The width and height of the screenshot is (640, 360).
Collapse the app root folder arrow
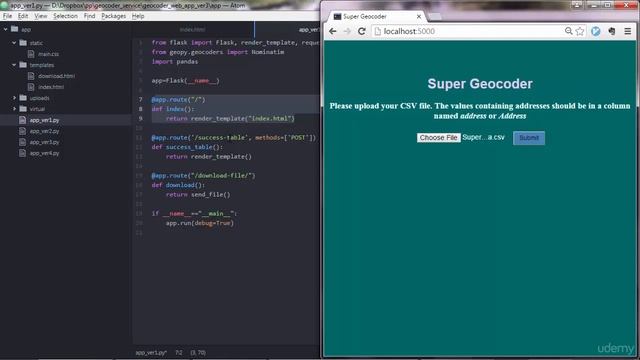5,29
